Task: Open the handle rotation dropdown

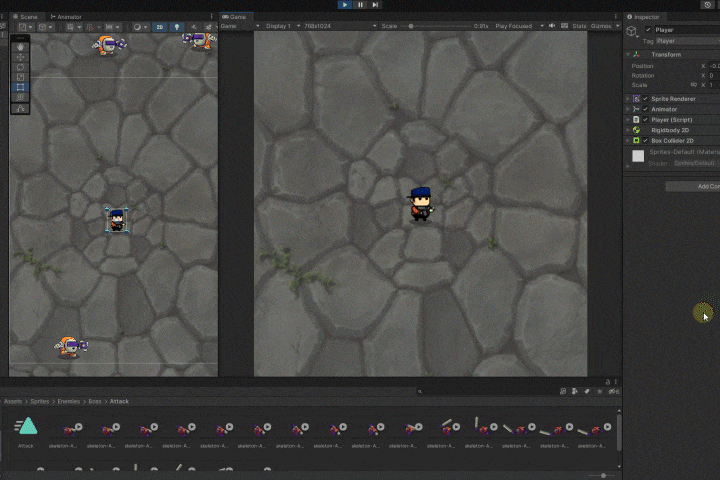Action: coord(45,27)
